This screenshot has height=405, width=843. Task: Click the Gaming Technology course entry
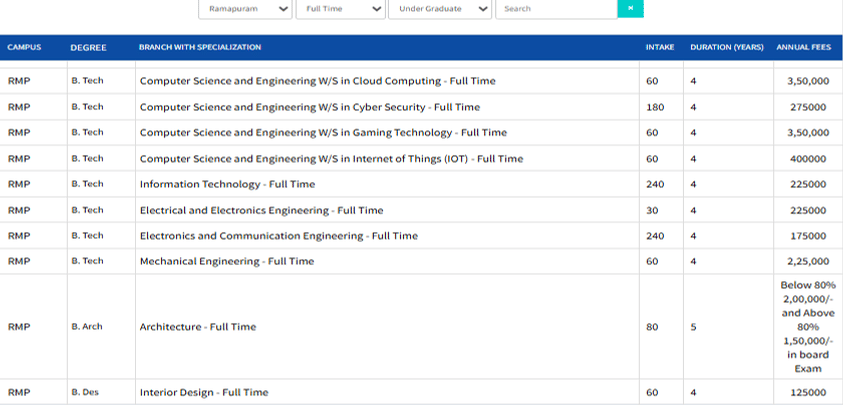point(323,133)
